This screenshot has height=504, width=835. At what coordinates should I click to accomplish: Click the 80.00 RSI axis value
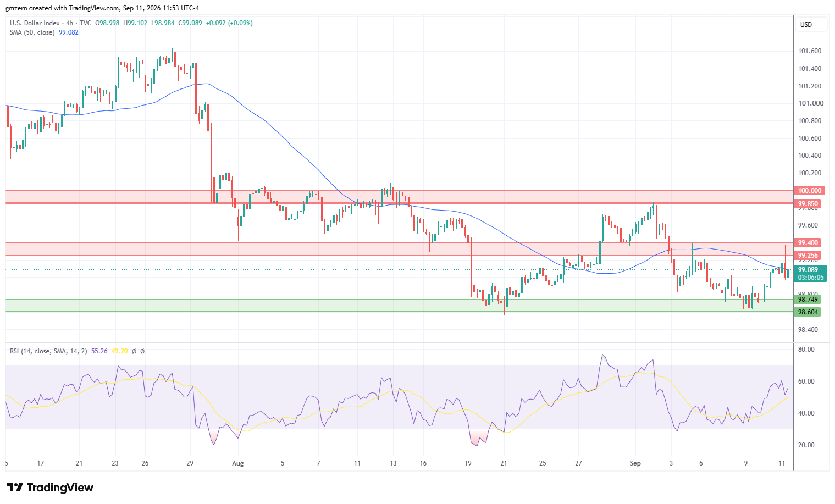click(806, 350)
